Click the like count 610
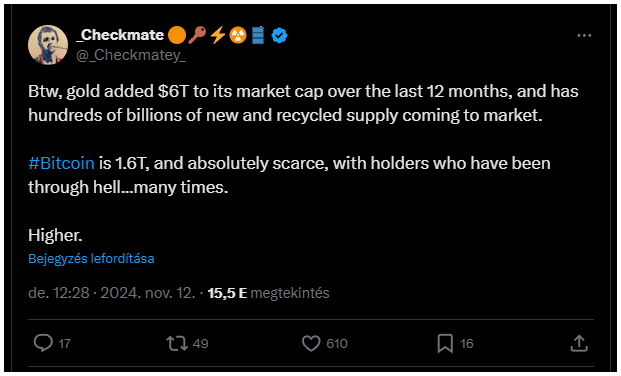Image resolution: width=621 pixels, height=376 pixels. tap(337, 344)
